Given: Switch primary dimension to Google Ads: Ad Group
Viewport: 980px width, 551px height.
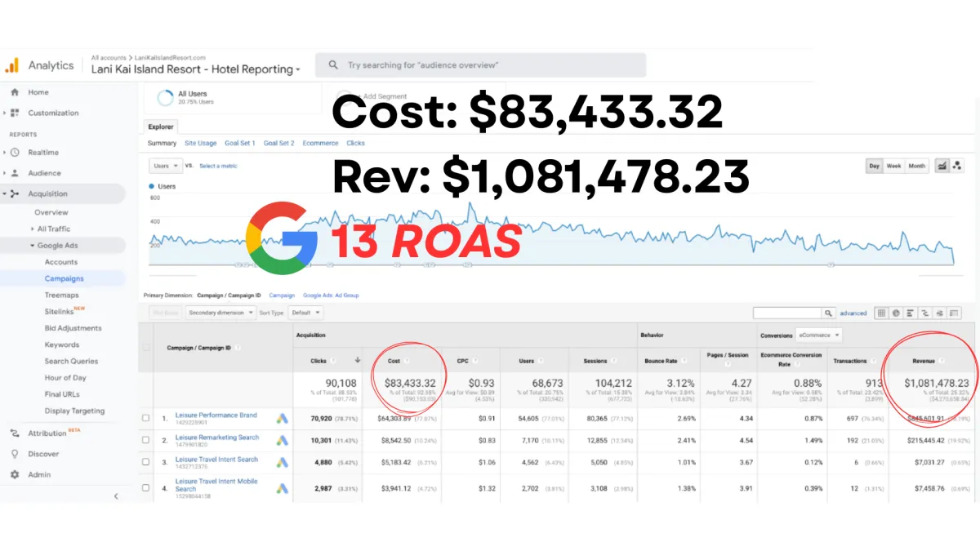Looking at the screenshot, I should 331,295.
